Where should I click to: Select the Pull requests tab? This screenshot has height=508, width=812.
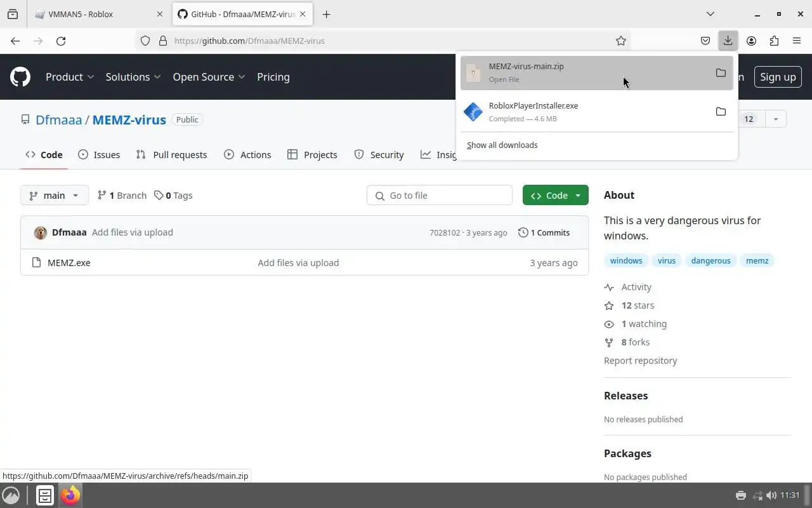click(x=172, y=154)
